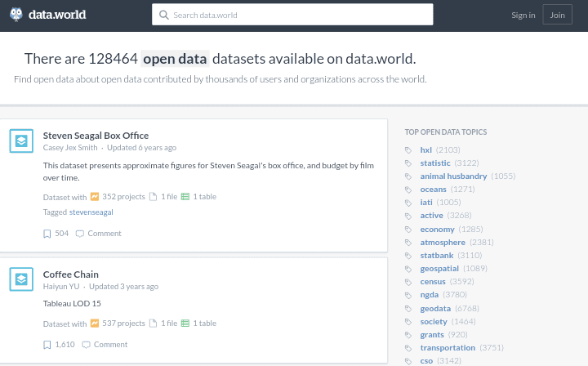Click the 'Tableau LOD 15' description

72,303
